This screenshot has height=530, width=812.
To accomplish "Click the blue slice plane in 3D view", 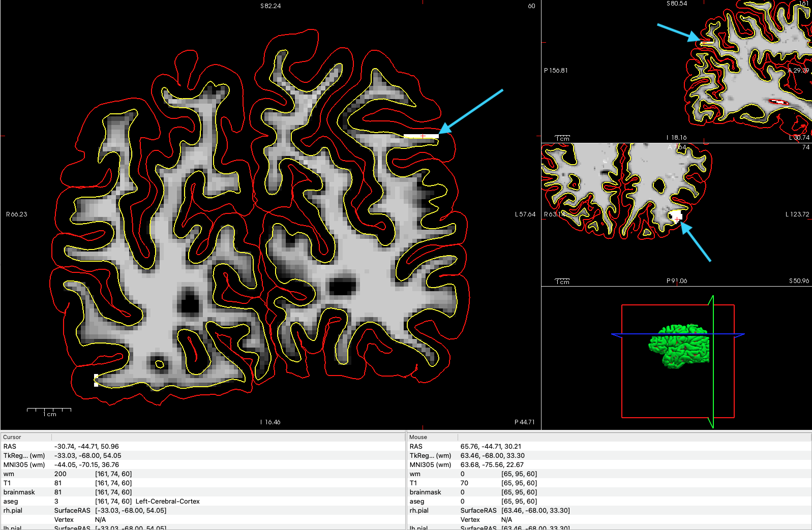I will [x=678, y=335].
